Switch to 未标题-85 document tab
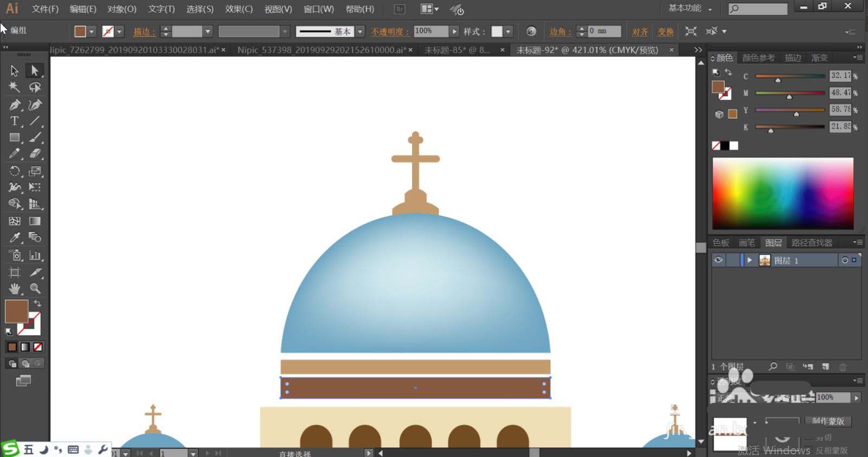This screenshot has height=457, width=868. (x=457, y=50)
